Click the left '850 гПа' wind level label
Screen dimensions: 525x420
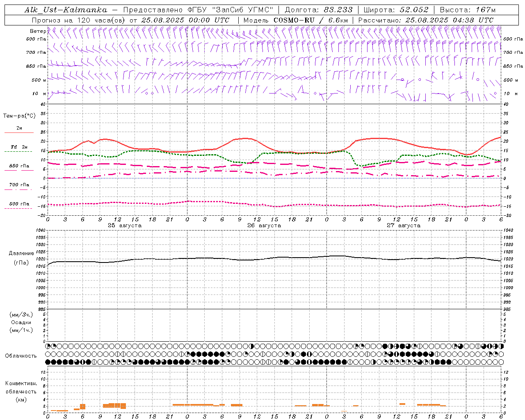click(36, 66)
